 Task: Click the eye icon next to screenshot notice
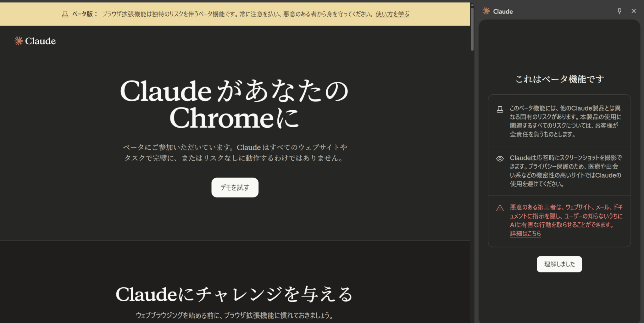coord(500,159)
